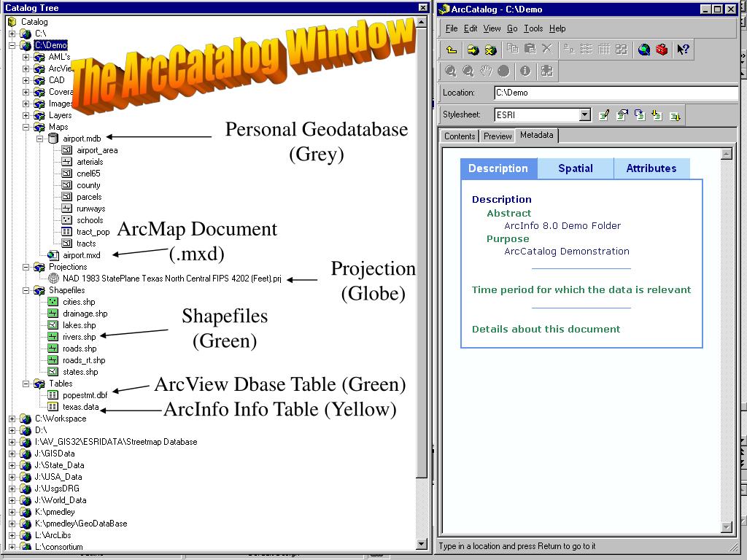This screenshot has height=560, width=747.
Task: Open the Attributes metadata tab
Action: (x=651, y=168)
